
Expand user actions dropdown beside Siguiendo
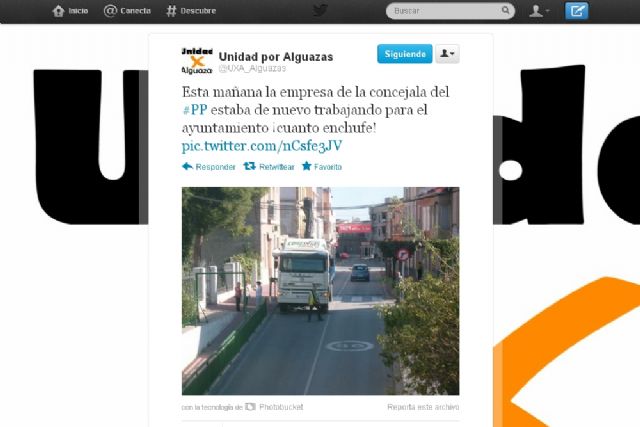pyautogui.click(x=447, y=54)
